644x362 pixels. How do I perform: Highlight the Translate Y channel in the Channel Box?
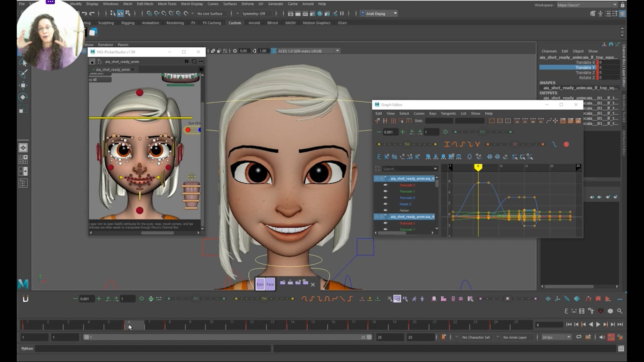click(585, 67)
